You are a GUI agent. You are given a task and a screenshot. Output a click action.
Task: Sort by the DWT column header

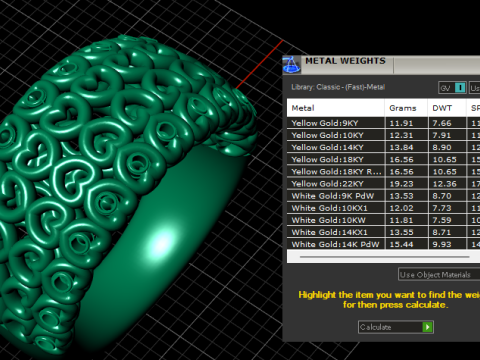(x=447, y=108)
